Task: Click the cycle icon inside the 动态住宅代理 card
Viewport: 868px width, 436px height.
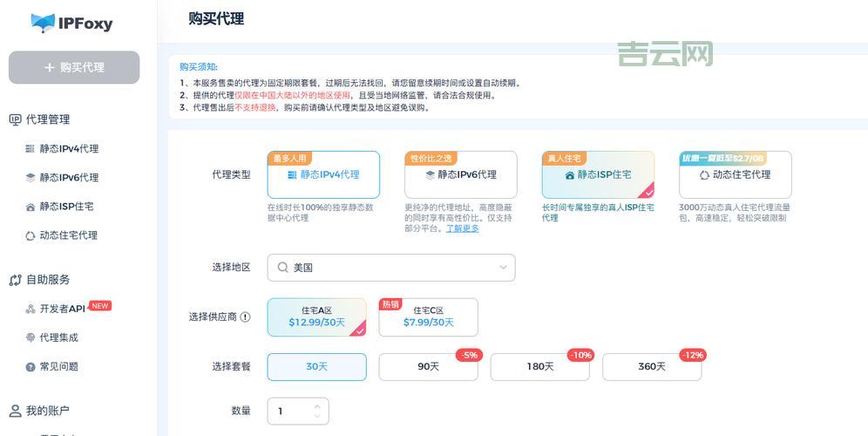Action: (704, 175)
